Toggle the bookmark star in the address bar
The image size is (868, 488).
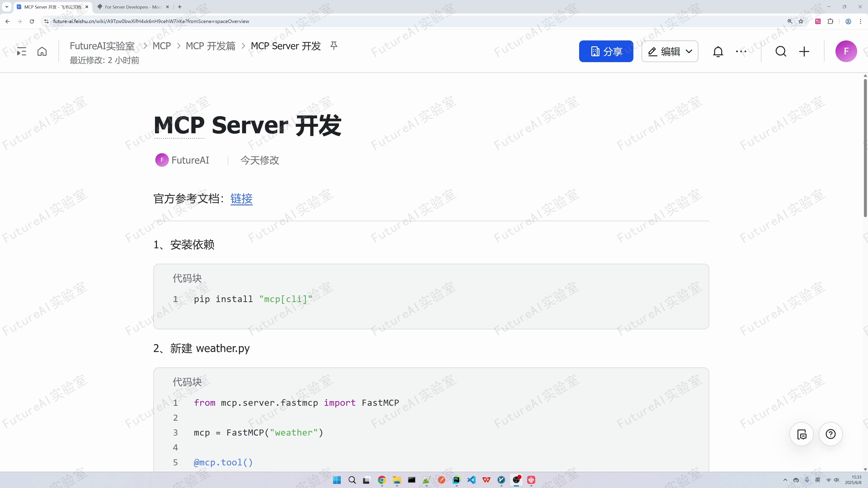pyautogui.click(x=801, y=21)
